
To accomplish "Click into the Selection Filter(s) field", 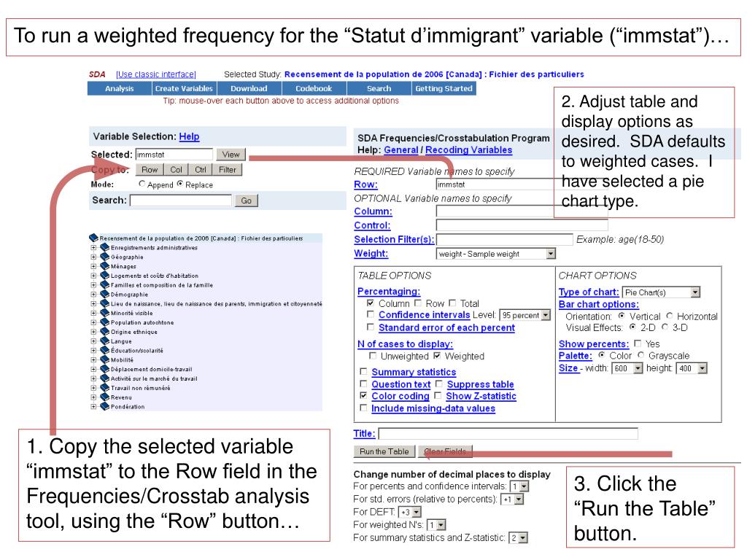I will click(505, 239).
